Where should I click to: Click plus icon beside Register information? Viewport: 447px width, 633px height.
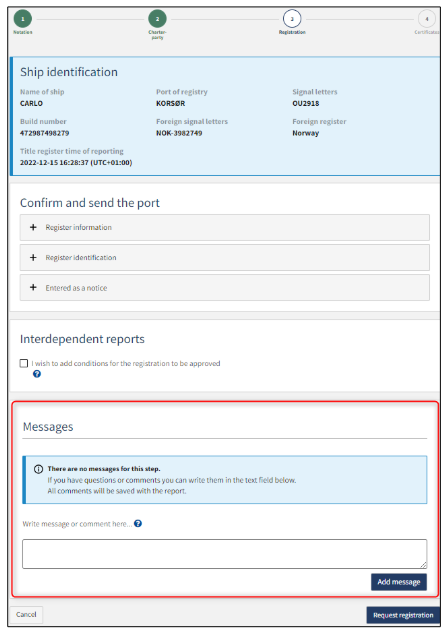[x=33, y=227]
